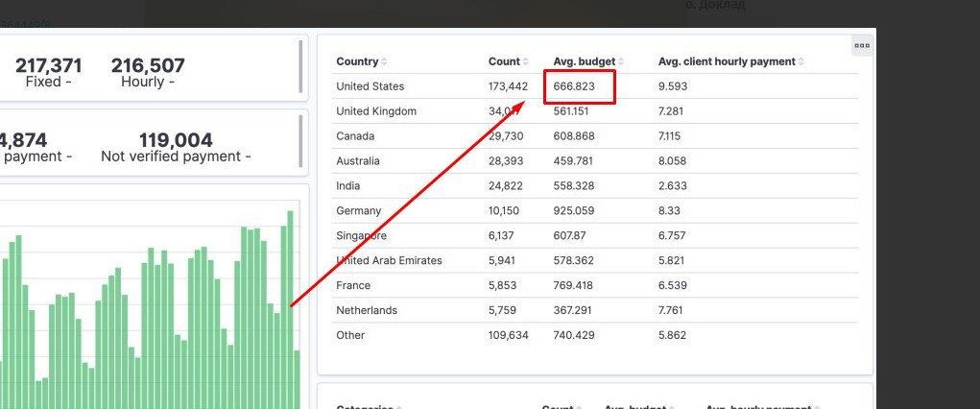
Task: Sort table by Avg. budget column
Action: (621, 61)
